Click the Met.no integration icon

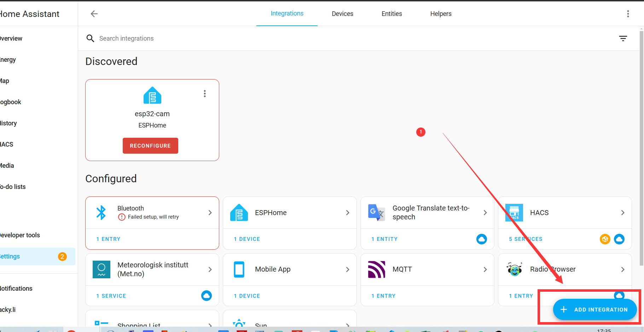[x=101, y=269]
